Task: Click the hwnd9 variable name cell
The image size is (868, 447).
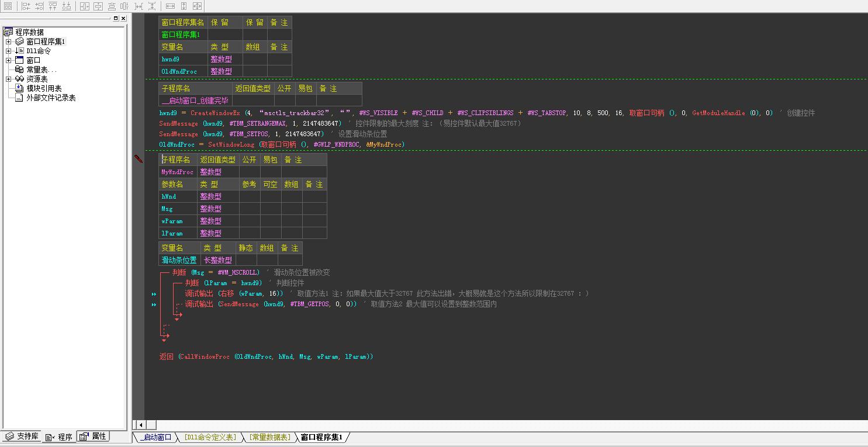Action: click(x=183, y=59)
